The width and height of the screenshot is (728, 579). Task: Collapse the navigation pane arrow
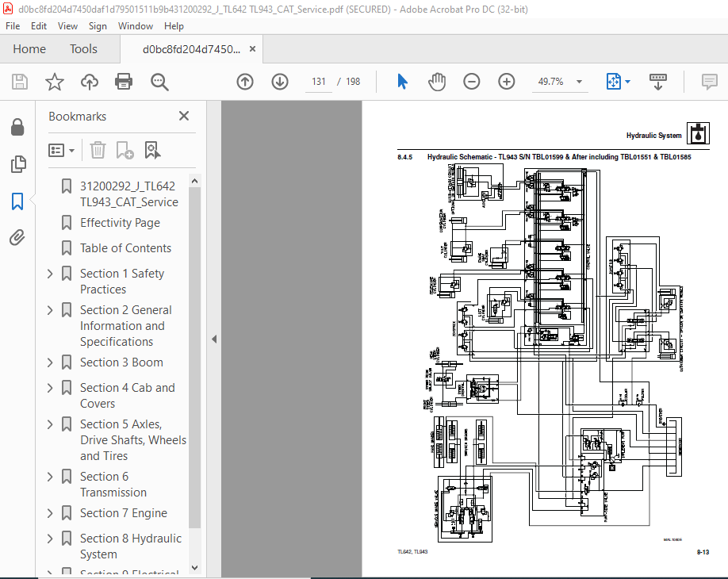[214, 339]
